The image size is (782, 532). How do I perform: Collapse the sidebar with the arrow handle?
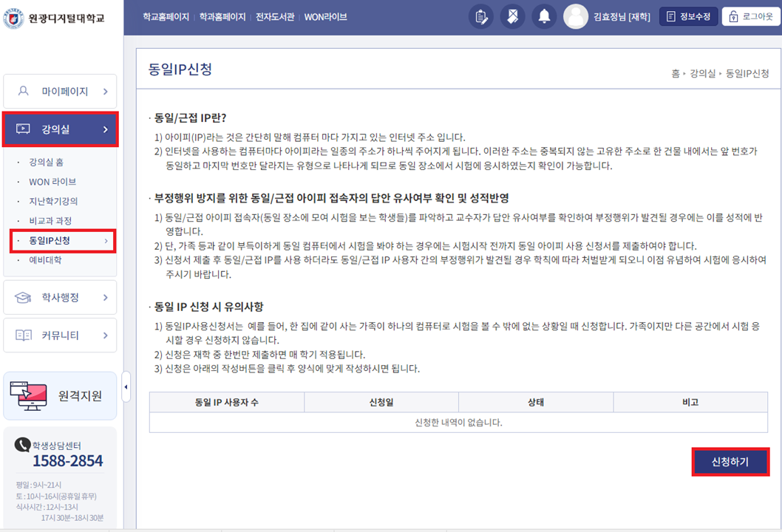pos(126,388)
